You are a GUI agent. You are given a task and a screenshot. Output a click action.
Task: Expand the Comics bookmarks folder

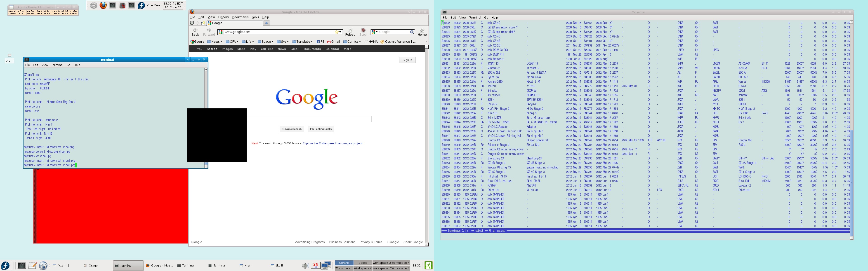[x=352, y=42]
